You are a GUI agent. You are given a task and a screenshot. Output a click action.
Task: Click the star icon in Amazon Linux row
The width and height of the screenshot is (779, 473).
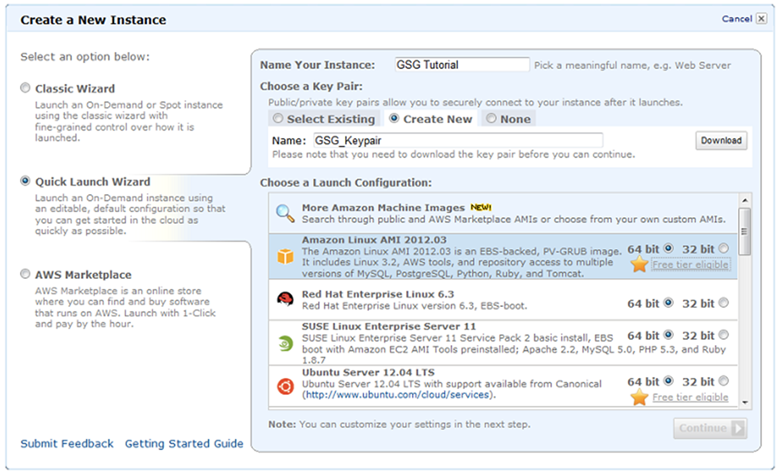(x=639, y=264)
